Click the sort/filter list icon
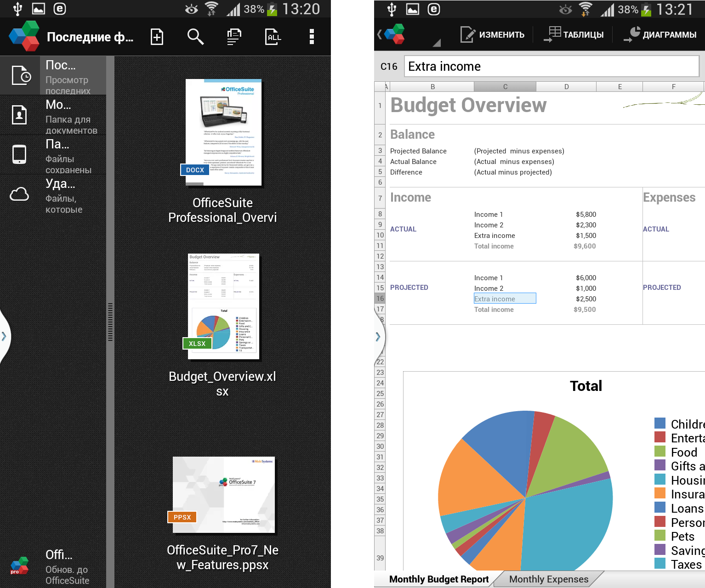The width and height of the screenshot is (705, 588). (x=234, y=37)
